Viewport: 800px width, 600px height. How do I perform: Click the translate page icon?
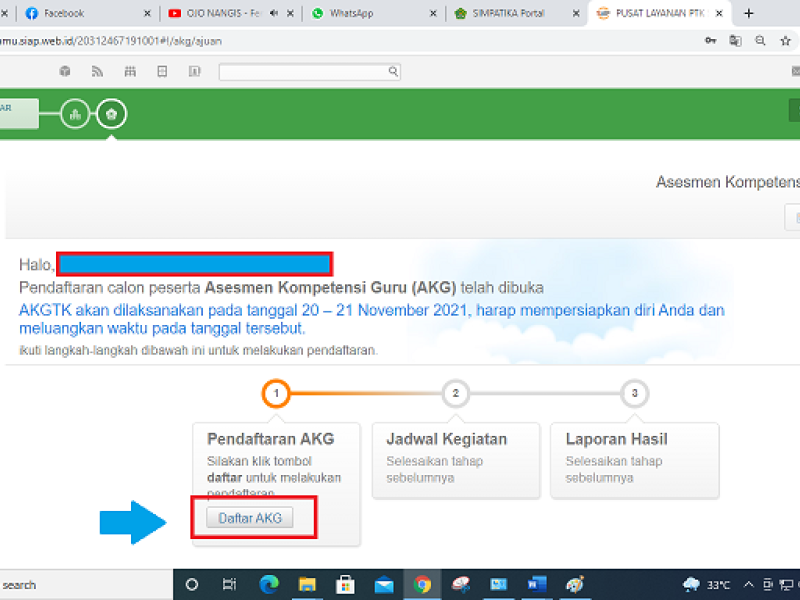[735, 41]
